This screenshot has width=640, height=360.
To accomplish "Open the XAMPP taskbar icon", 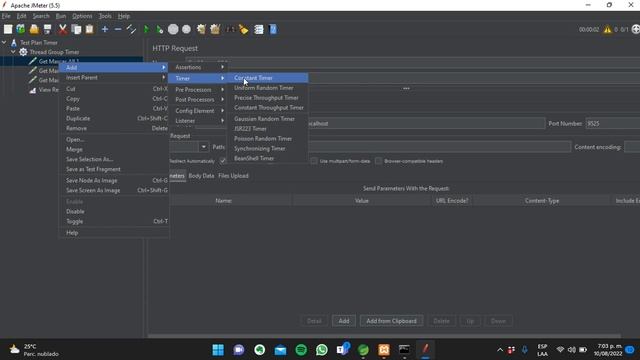I will click(384, 350).
